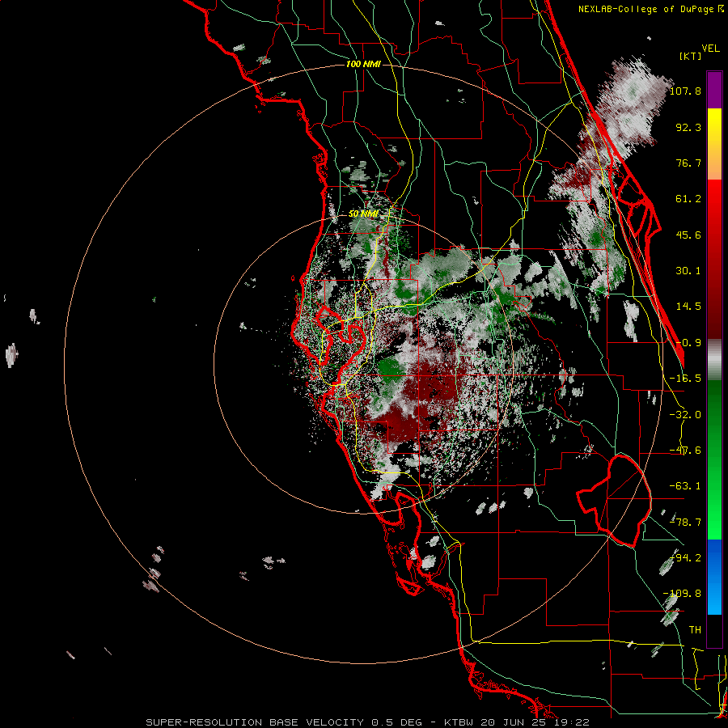Click the -78.7 value on velocity scale

tap(685, 523)
